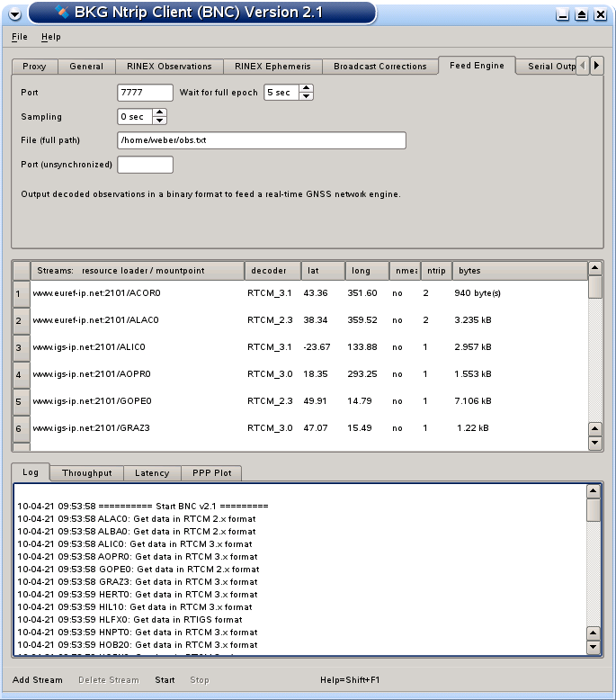616x700 pixels.
Task: Switch to the Throughput tab
Action: 86,473
